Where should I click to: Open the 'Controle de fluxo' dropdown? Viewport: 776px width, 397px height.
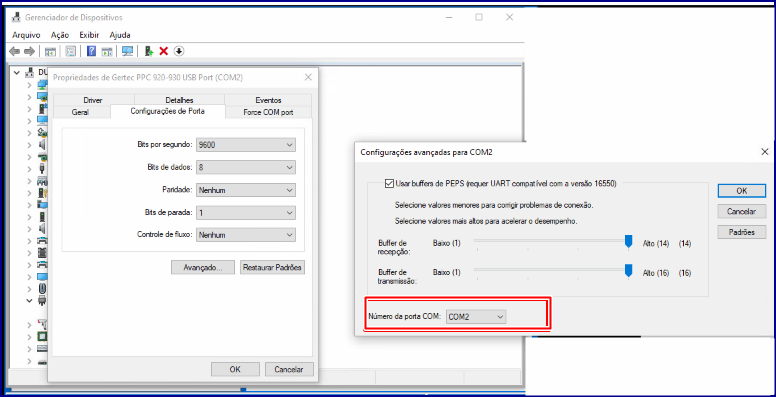pyautogui.click(x=246, y=235)
